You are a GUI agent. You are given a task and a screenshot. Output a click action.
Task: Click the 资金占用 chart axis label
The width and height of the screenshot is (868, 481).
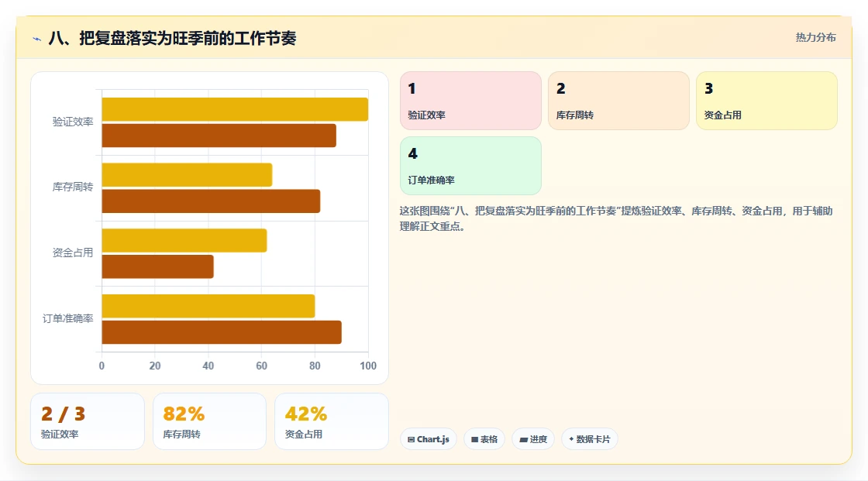73,253
